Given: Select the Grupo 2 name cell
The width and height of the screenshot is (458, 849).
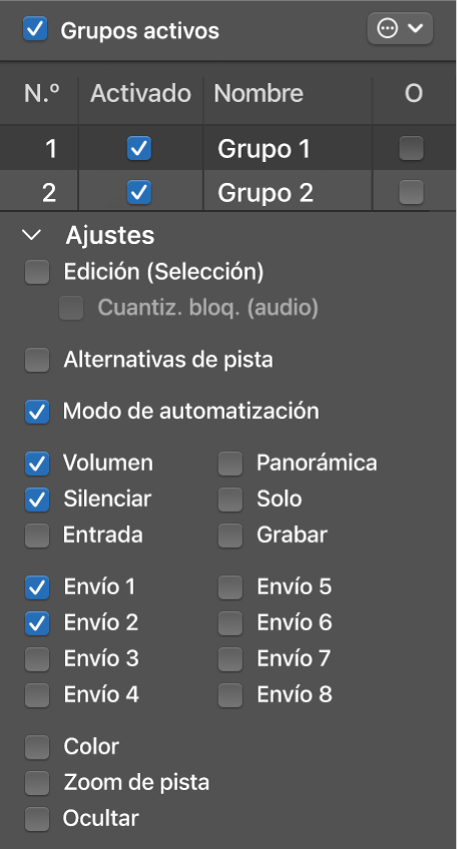Looking at the screenshot, I should pyautogui.click(x=287, y=192).
